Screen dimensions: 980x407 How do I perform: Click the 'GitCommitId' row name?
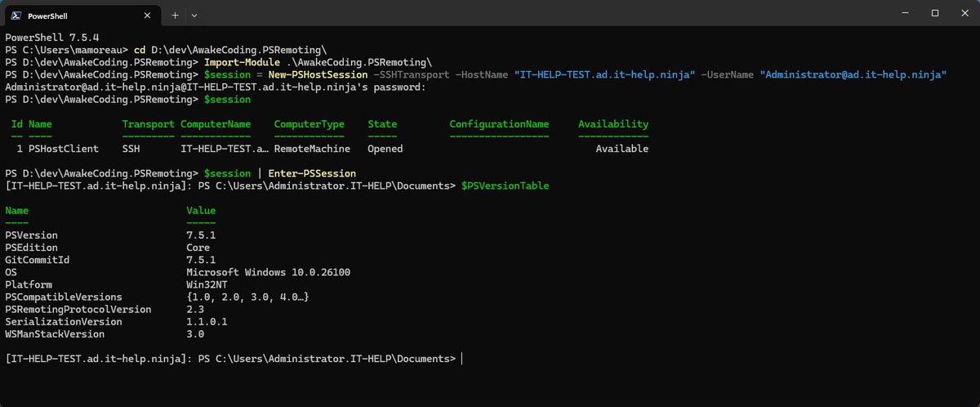tap(37, 259)
